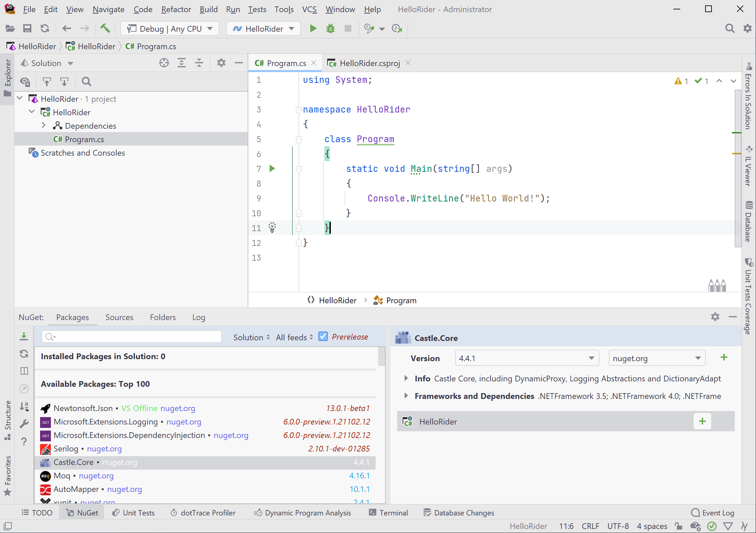This screenshot has height=533, width=756.
Task: Click the green Run button in toolbar
Action: pyautogui.click(x=313, y=29)
